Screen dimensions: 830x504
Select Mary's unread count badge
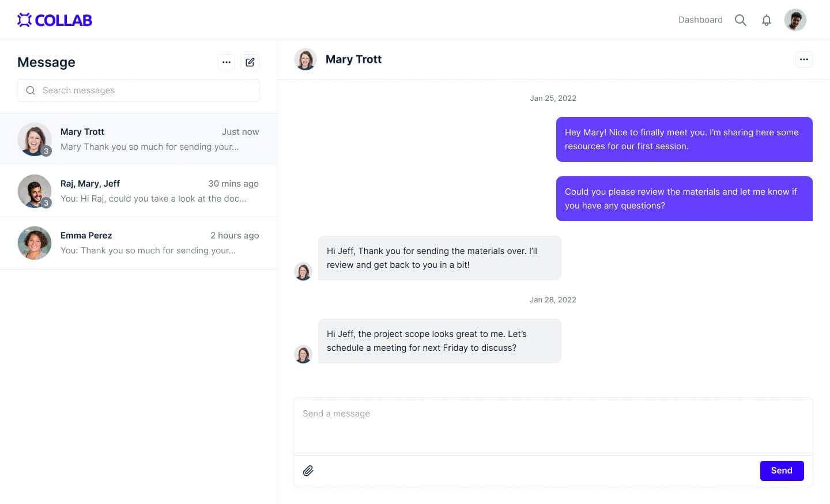pos(46,151)
